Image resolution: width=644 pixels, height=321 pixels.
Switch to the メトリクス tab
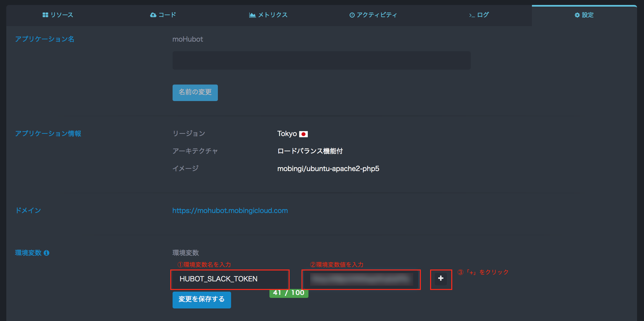point(268,15)
